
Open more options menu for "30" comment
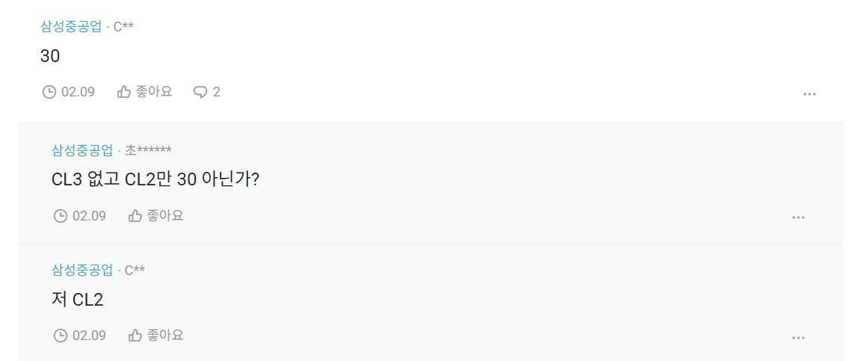(x=810, y=95)
